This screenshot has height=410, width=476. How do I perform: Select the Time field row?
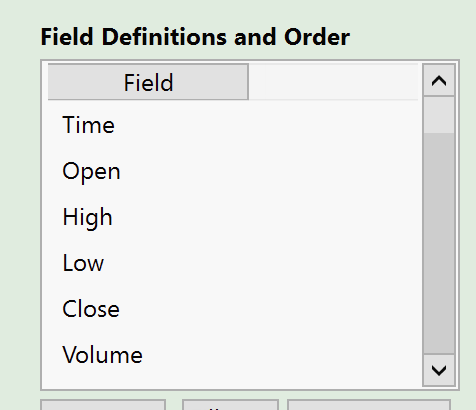pyautogui.click(x=233, y=125)
